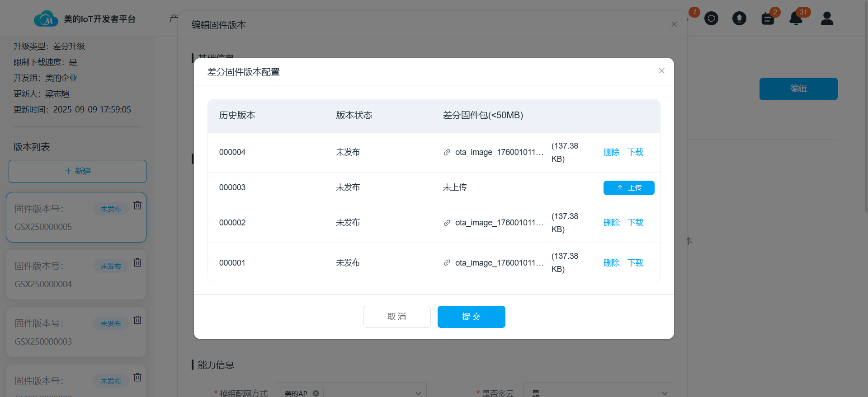Open the notifications bell icon
The height and width of the screenshot is (397, 868).
796,19
